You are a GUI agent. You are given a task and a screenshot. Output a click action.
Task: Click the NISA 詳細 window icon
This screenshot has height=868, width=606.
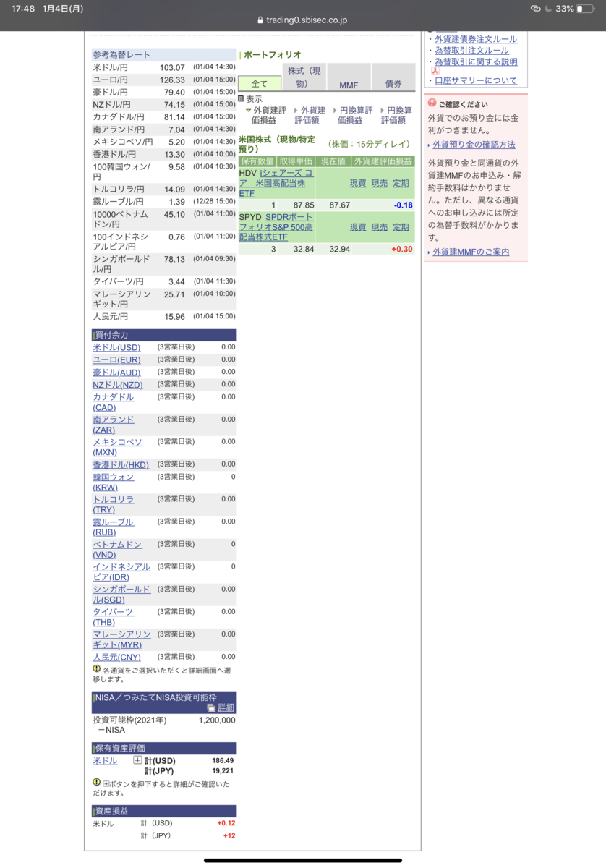coord(211,707)
